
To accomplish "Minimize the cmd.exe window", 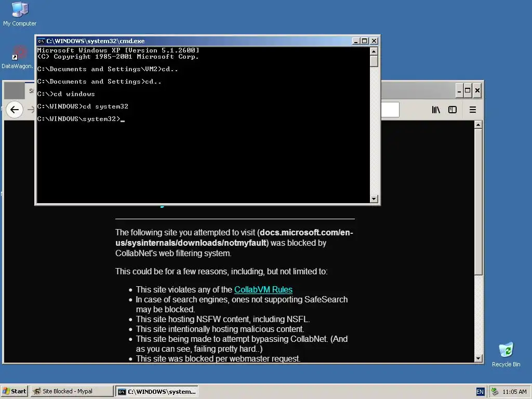I will click(x=355, y=41).
